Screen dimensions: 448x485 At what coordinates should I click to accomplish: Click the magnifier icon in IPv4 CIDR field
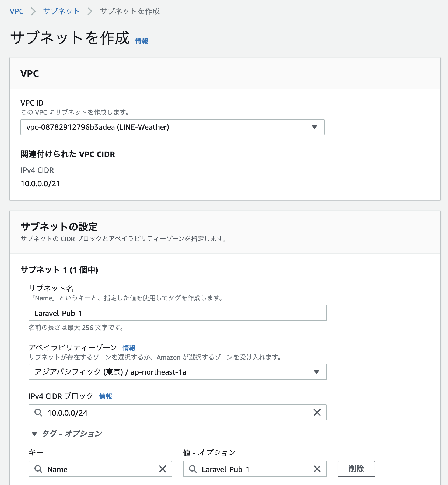click(38, 412)
